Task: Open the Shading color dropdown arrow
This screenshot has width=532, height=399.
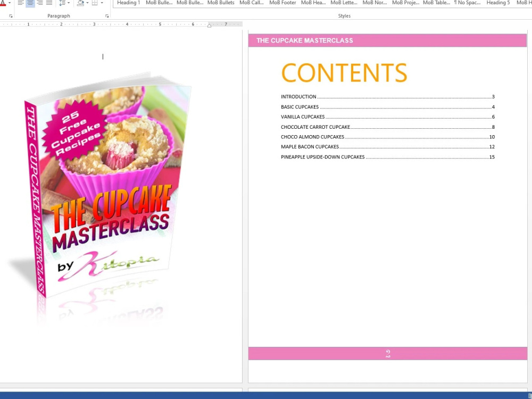Action: (87, 3)
